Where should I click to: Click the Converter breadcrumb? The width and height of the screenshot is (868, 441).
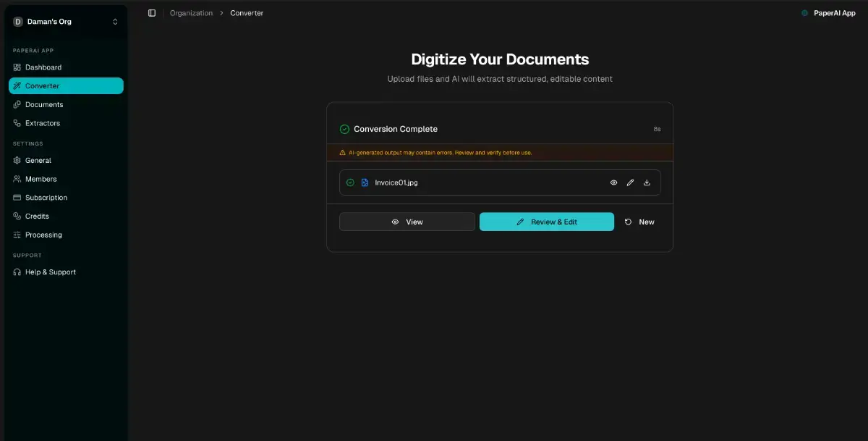tap(247, 13)
